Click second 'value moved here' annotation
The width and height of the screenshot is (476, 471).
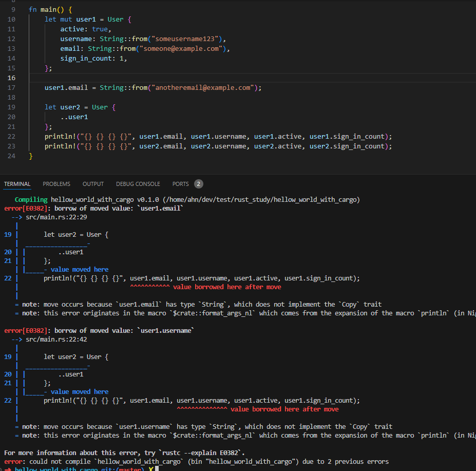(80, 392)
